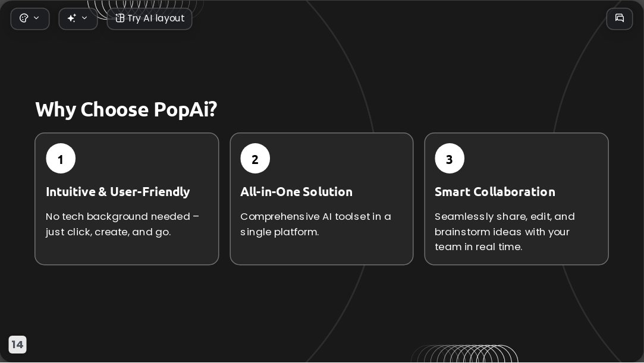Screen dimensions: 644x363
Task: Select the Intuitive & User-Friendly heading
Action: pos(118,191)
